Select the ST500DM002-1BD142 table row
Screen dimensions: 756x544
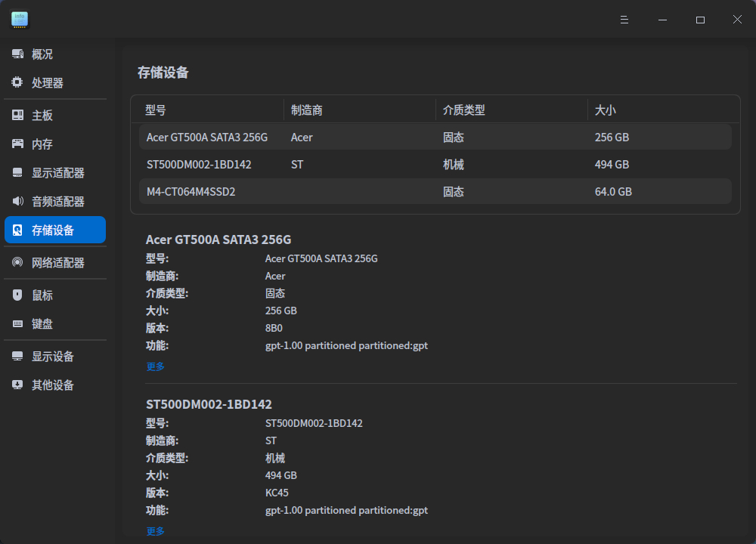(x=435, y=165)
